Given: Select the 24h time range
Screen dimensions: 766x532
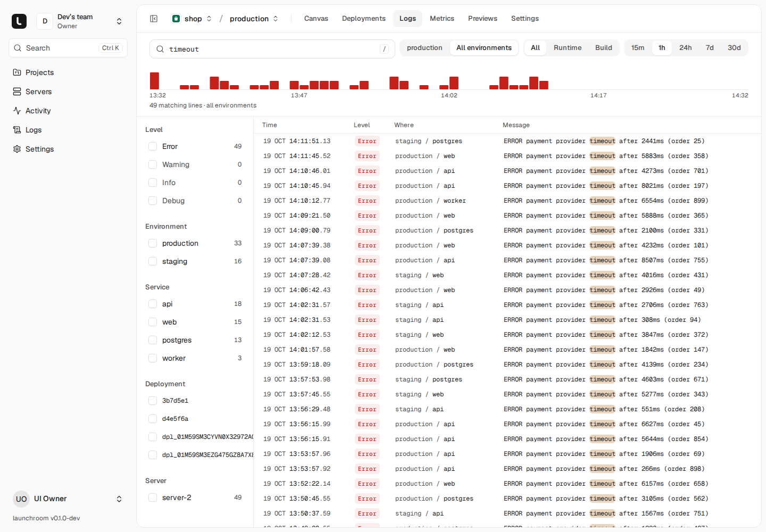Looking at the screenshot, I should (686, 48).
